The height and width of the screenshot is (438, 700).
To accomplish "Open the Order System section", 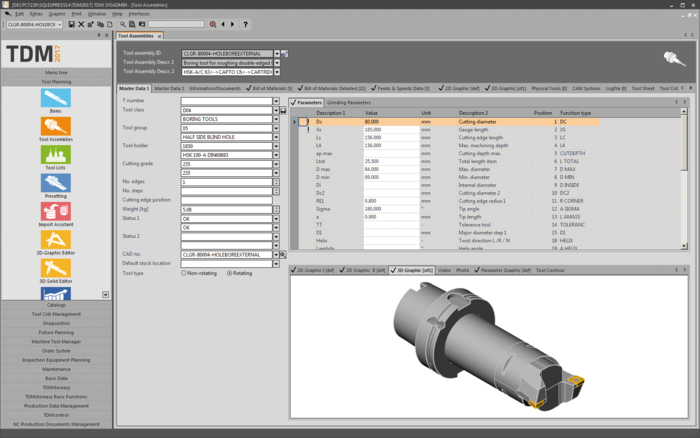I will [x=56, y=351].
